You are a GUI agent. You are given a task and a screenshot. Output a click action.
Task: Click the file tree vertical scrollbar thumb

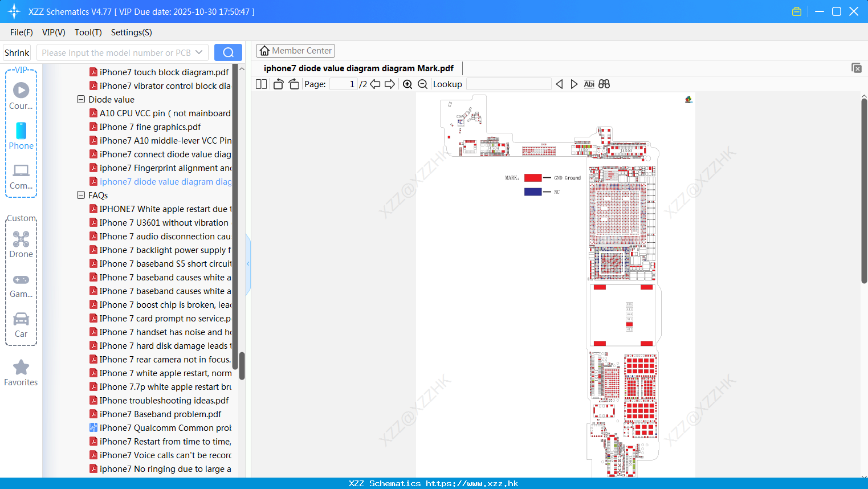[x=242, y=366]
